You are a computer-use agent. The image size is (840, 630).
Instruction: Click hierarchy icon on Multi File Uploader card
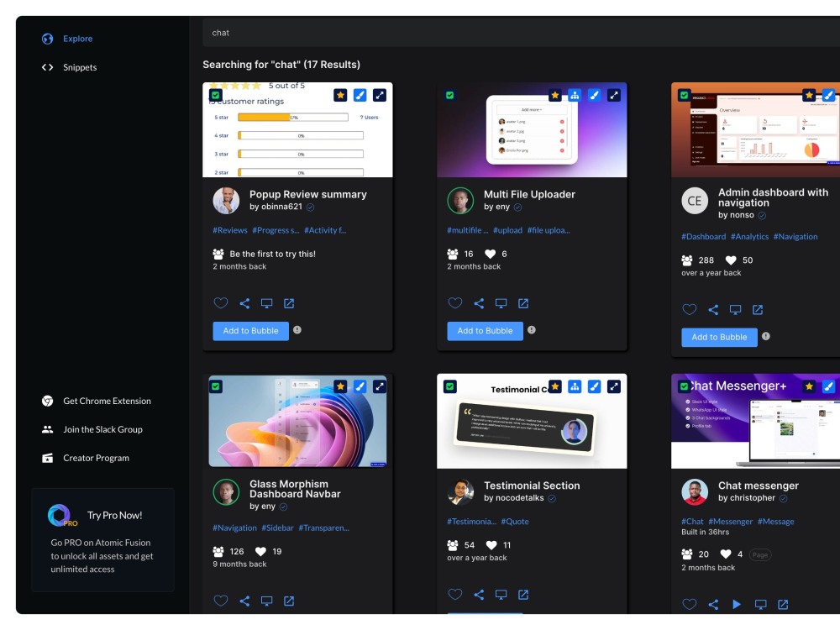coord(575,96)
